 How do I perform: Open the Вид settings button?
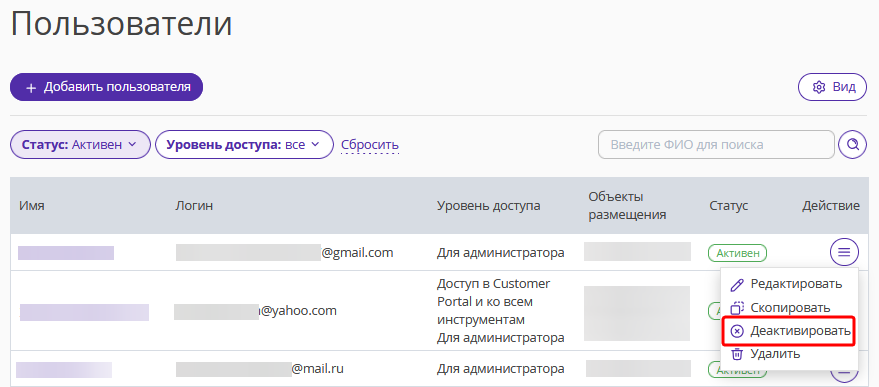tap(832, 87)
